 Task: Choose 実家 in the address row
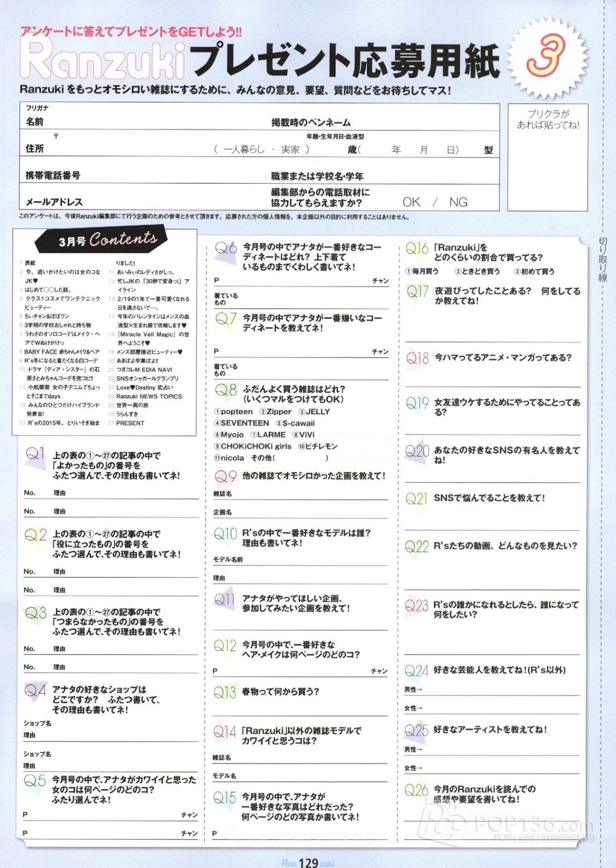click(290, 150)
